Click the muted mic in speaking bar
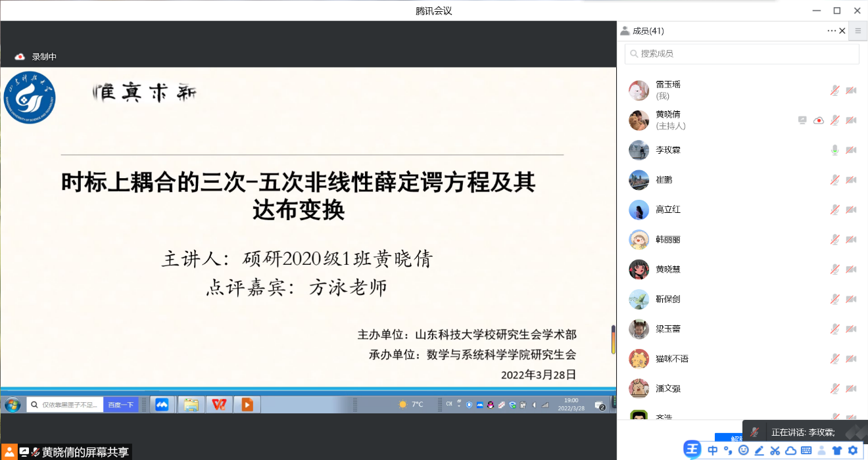 [x=756, y=432]
